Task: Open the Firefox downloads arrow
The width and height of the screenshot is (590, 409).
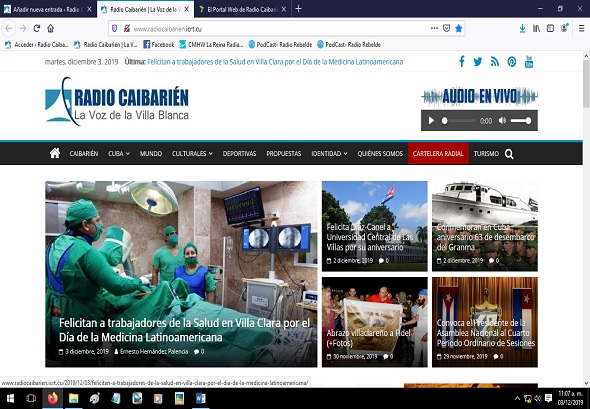Action: [x=522, y=28]
